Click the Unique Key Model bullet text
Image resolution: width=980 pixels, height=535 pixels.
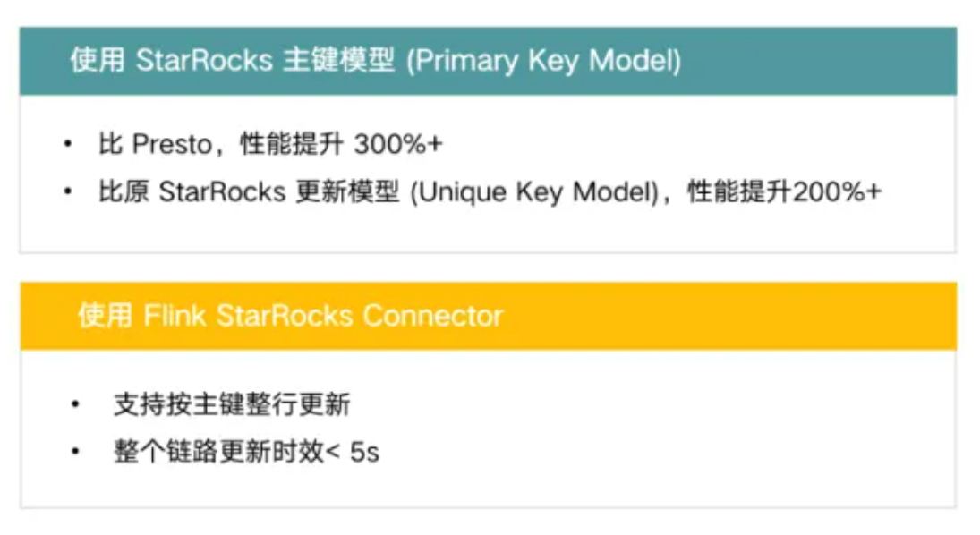pos(490,191)
